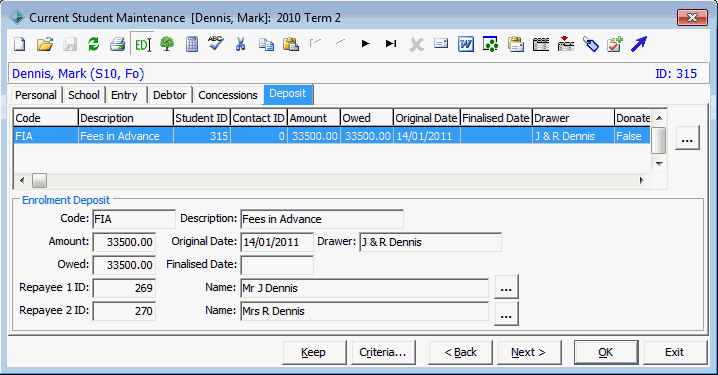718x375 pixels.
Task: Click the green Refresh arrows icon
Action: pos(93,44)
